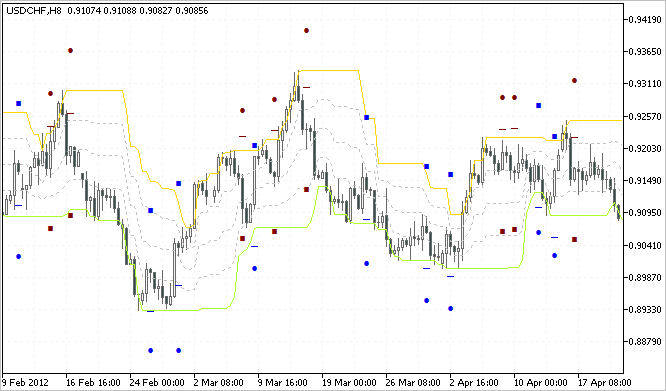Click the 10 Apr 00:00 date label
666x391 pixels.
coord(540,383)
